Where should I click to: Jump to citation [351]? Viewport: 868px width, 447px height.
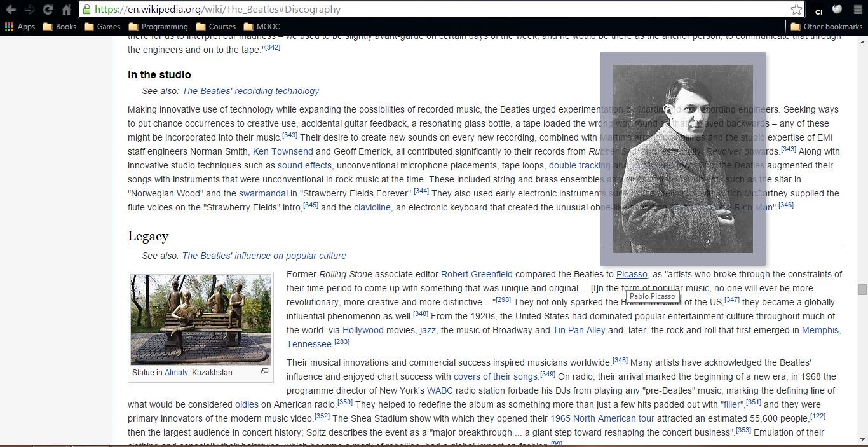coord(754,402)
